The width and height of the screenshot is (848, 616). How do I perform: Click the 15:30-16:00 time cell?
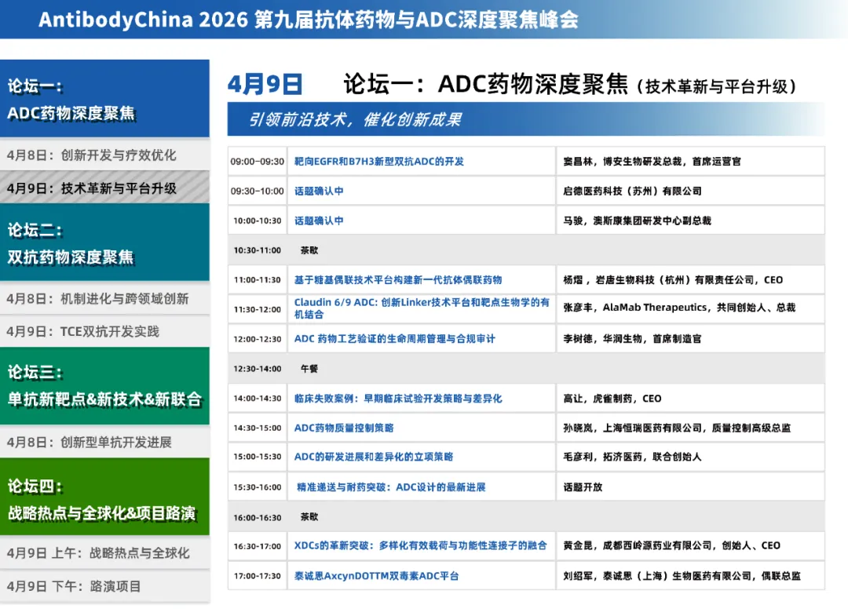(258, 487)
